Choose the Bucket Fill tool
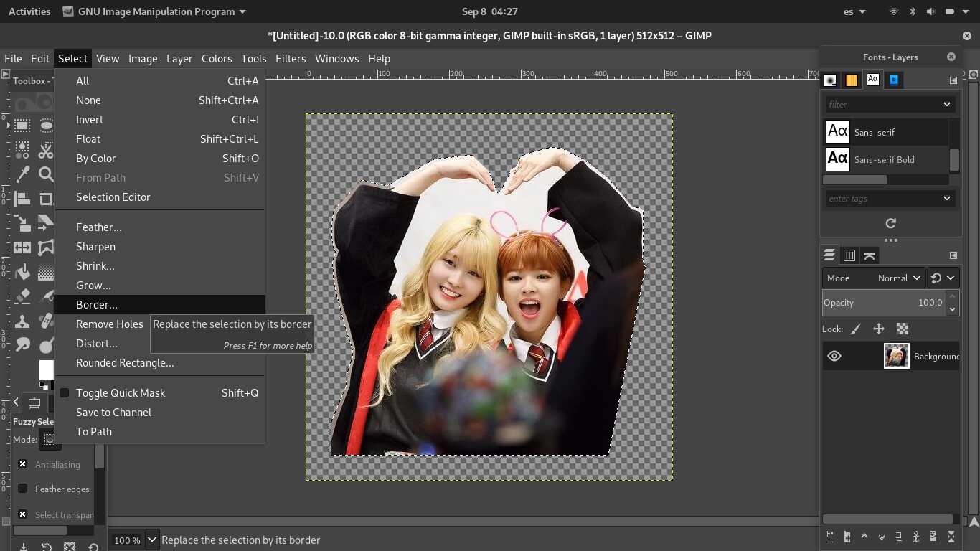Viewport: 980px width, 551px height. point(22,272)
